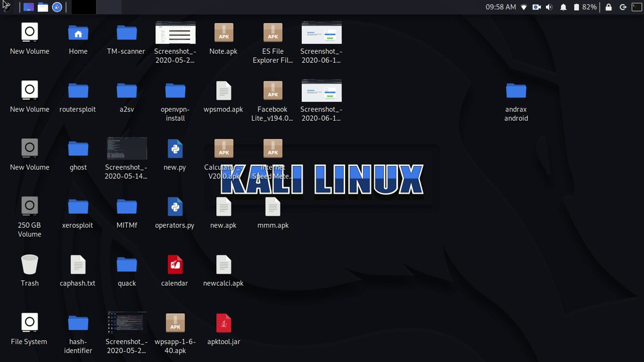Open the file manager launcher in top panel
This screenshot has height=362, width=644.
(x=43, y=7)
